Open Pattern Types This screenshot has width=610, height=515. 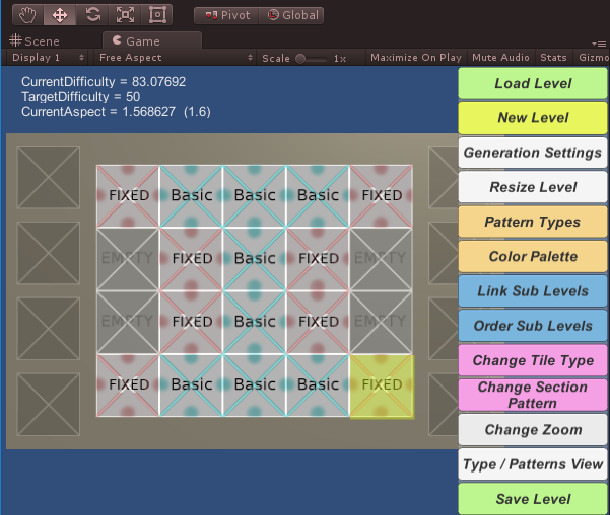point(533,222)
